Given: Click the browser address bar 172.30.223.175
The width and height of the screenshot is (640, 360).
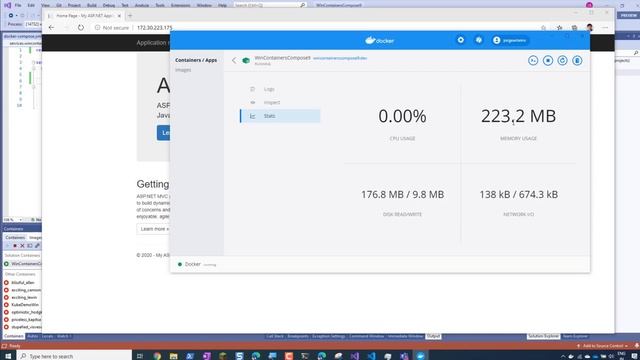Looking at the screenshot, I should point(155,28).
